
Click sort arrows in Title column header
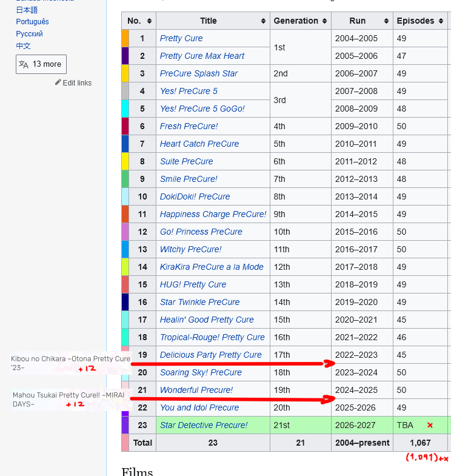tap(264, 21)
